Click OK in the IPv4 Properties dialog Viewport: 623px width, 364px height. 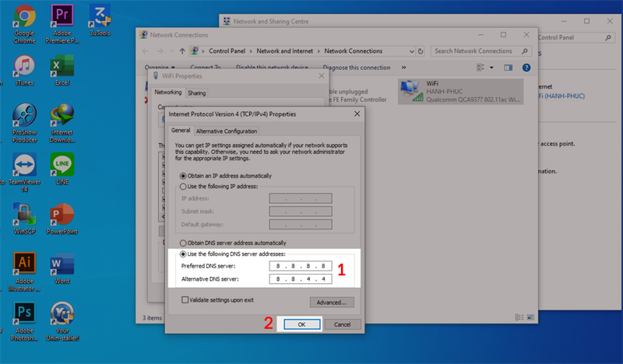[301, 324]
